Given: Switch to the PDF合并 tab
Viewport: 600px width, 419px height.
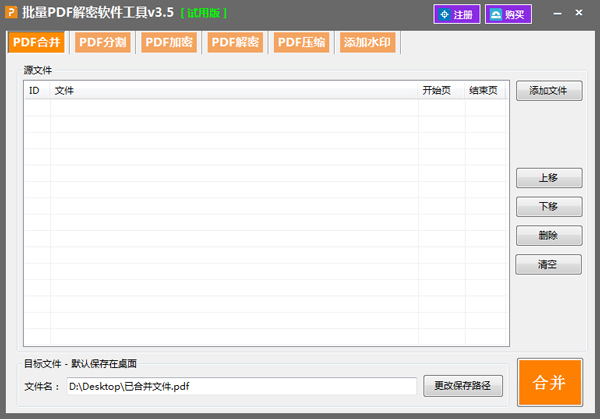Looking at the screenshot, I should click(37, 42).
